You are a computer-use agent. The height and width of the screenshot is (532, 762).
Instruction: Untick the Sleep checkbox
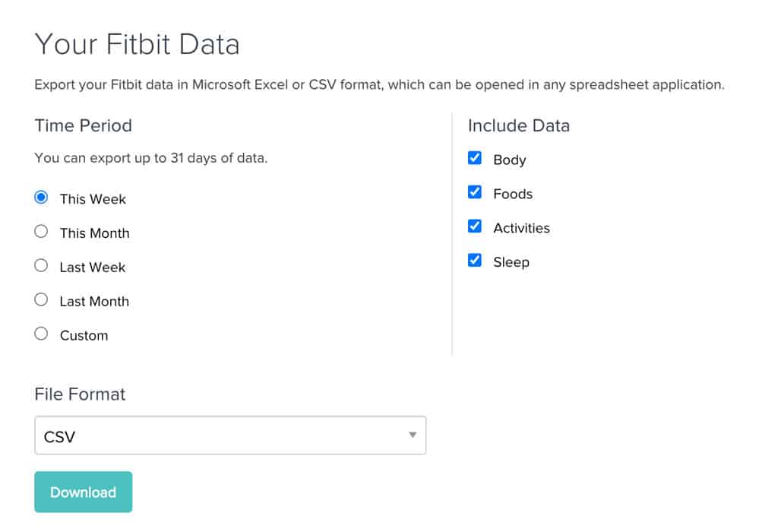pyautogui.click(x=475, y=261)
